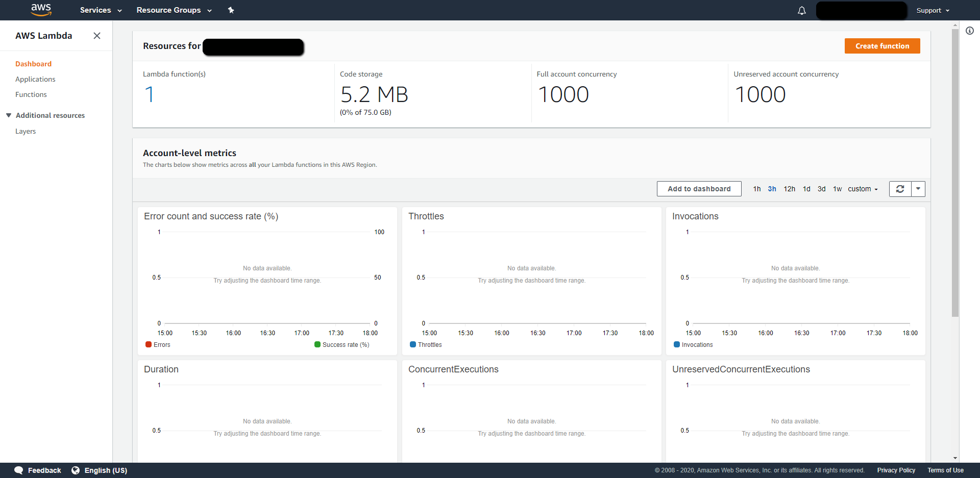Open the info panel icon
This screenshot has width=980, height=478.
969,31
